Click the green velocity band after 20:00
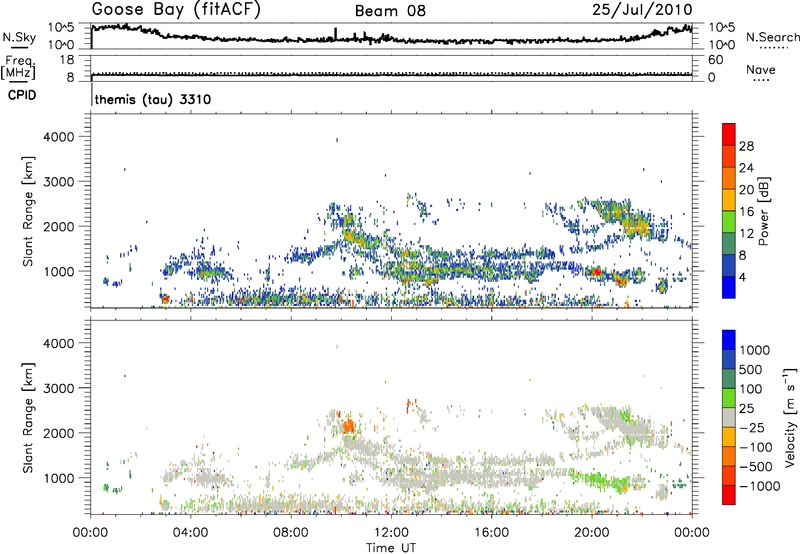 [602, 481]
